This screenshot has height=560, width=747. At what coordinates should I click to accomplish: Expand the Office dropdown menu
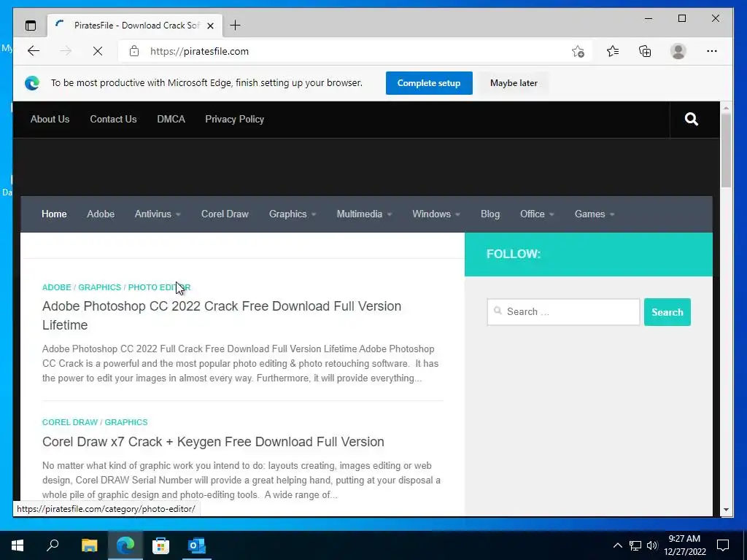pos(537,214)
